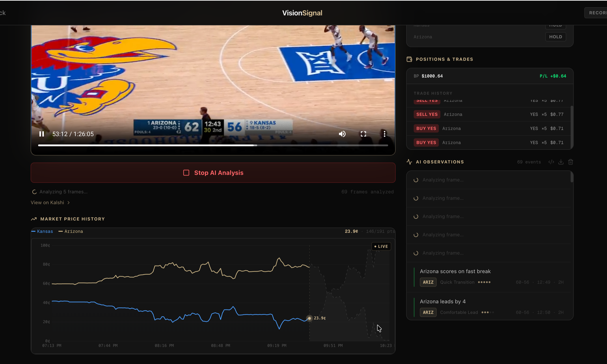Image resolution: width=607 pixels, height=364 pixels.
Task: Seek along the video progress bar
Action: point(213,145)
